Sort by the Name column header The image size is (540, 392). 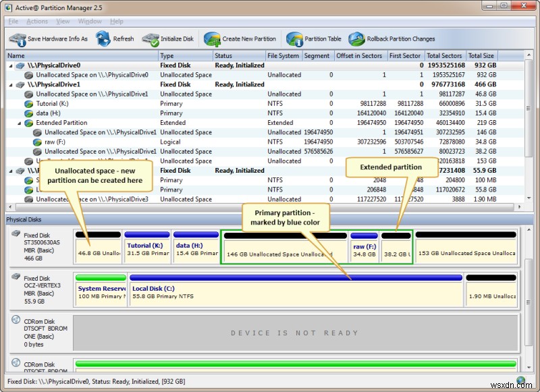82,56
